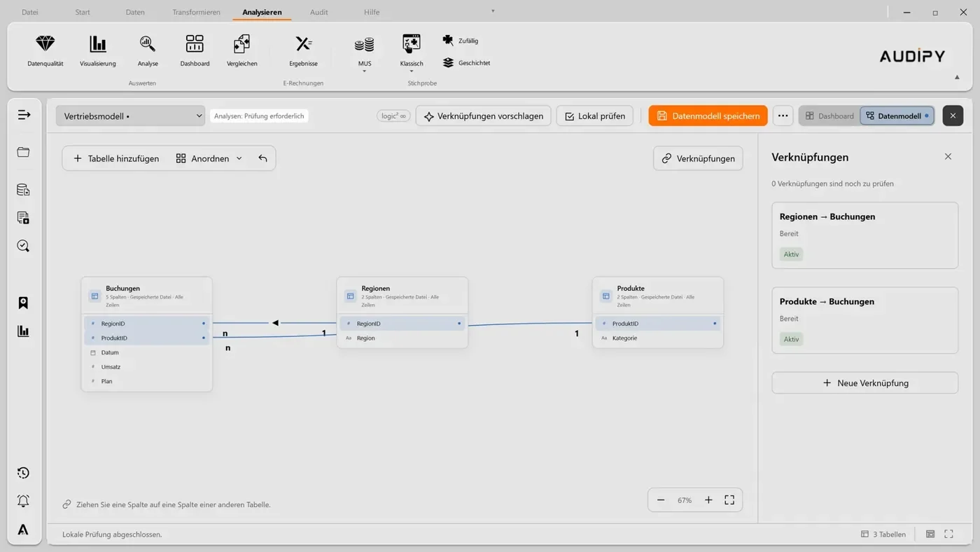
Task: Open the title bar quick-access dropdown
Action: tap(493, 11)
